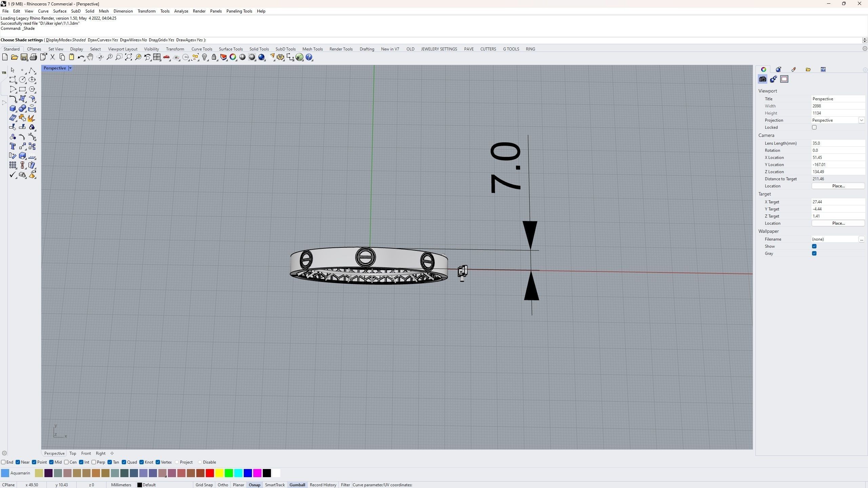
Task: Switch to the Solid Tools toolbar tab
Action: tap(259, 49)
